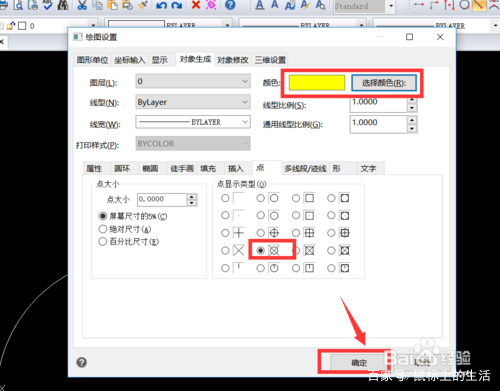Click the pink purge icon

click(211, 5)
